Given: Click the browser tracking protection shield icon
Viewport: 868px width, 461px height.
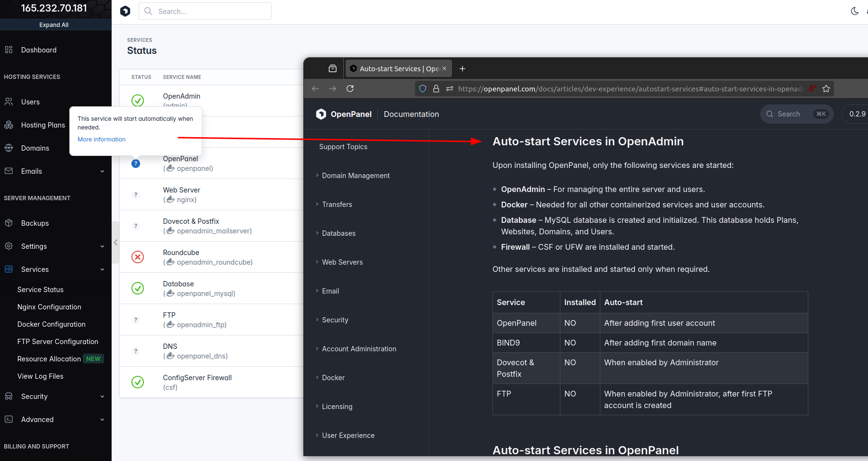Looking at the screenshot, I should 423,89.
